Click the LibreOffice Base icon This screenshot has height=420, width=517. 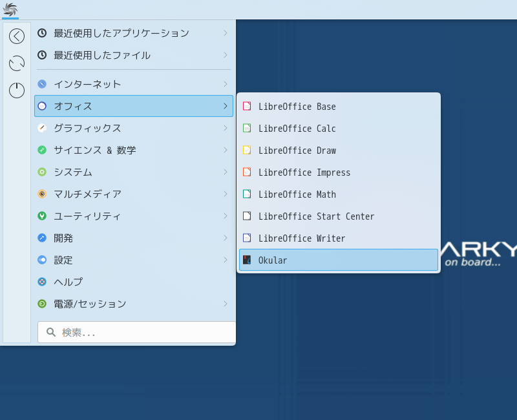(x=247, y=106)
